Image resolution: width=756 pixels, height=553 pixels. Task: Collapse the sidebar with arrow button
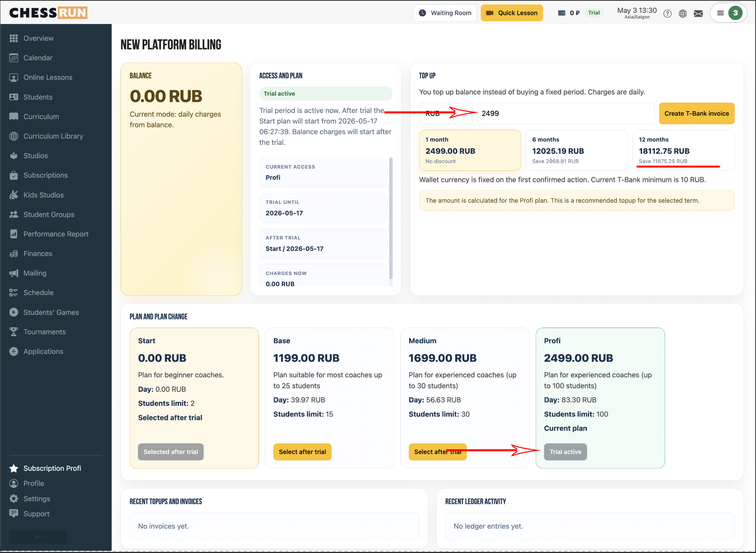tap(38, 536)
